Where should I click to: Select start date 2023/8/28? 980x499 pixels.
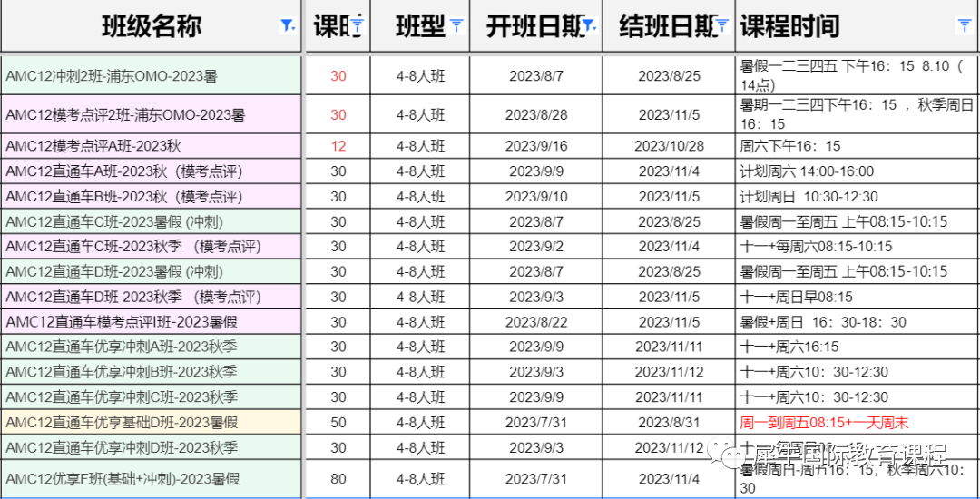tap(536, 115)
